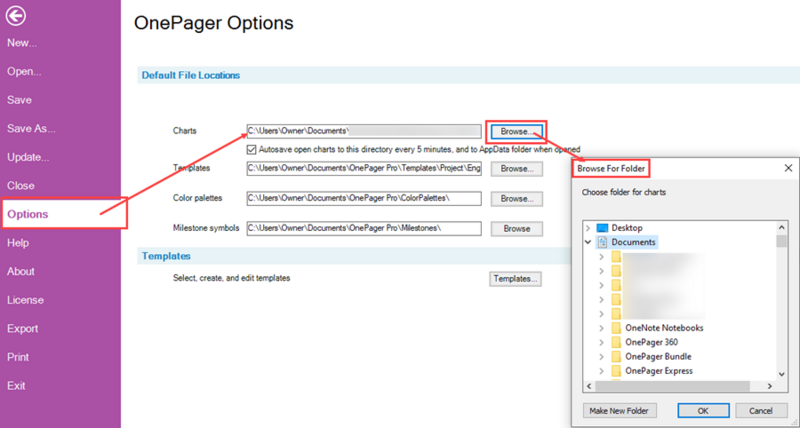Image resolution: width=800 pixels, height=428 pixels.
Task: Click Browse... next to Templates path
Action: point(517,169)
